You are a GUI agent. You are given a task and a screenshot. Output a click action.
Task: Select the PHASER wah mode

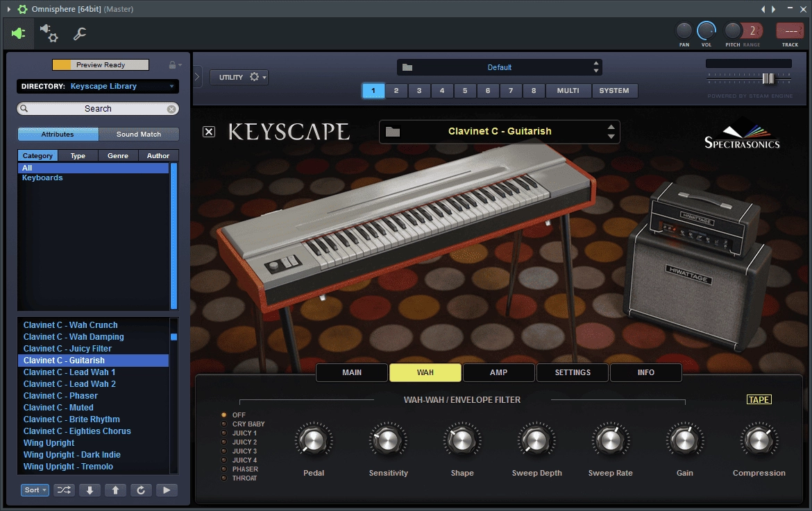239,469
